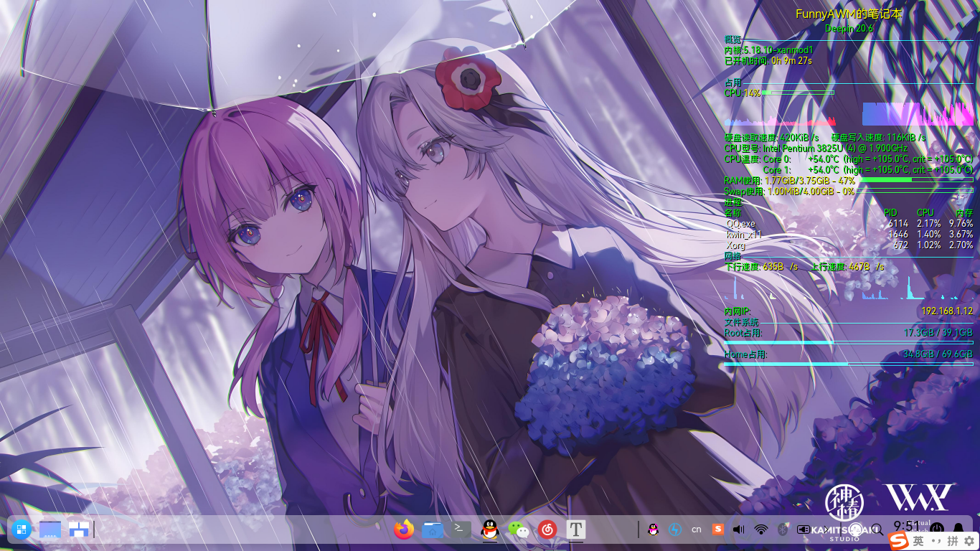
Task: Open WeChat from the dock
Action: point(519,529)
